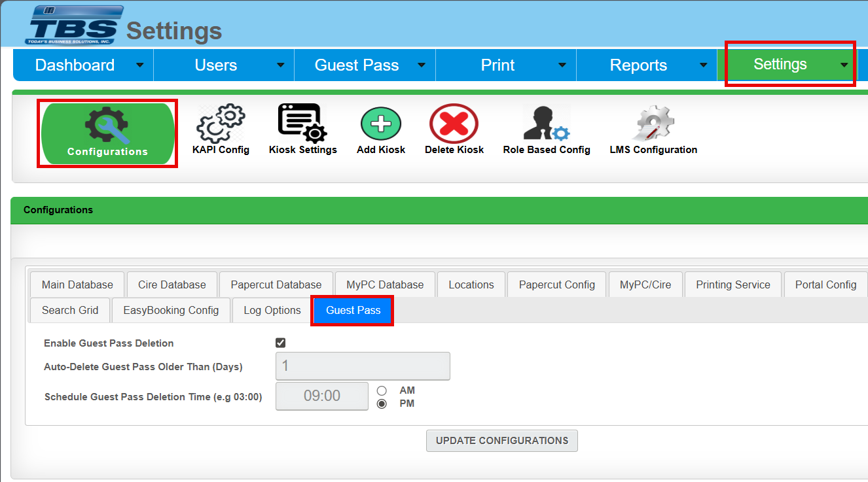The image size is (868, 482).
Task: Switch to the Search Grid tab
Action: 70,310
